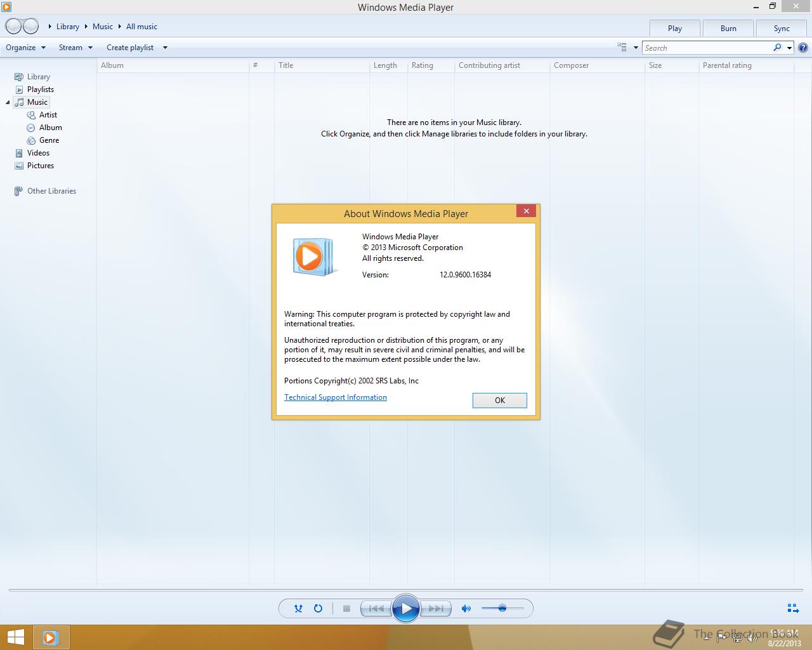Click the Title column header
812x650 pixels.
click(322, 65)
